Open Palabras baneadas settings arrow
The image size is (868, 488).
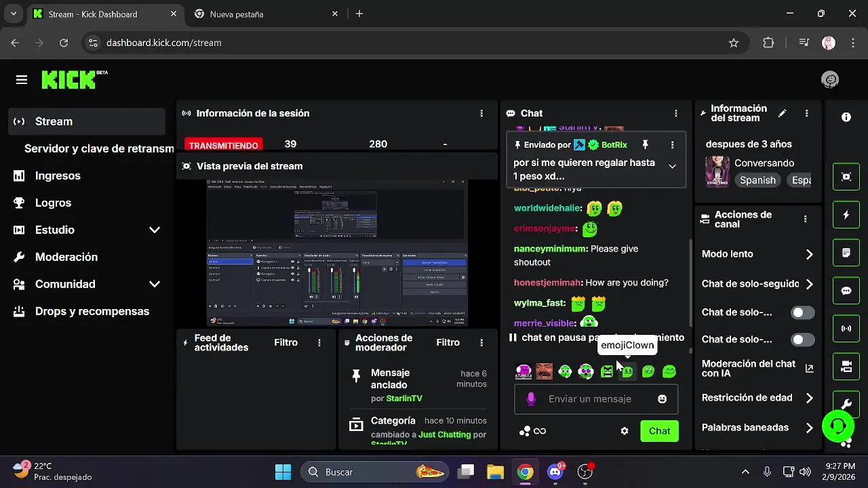coord(809,428)
